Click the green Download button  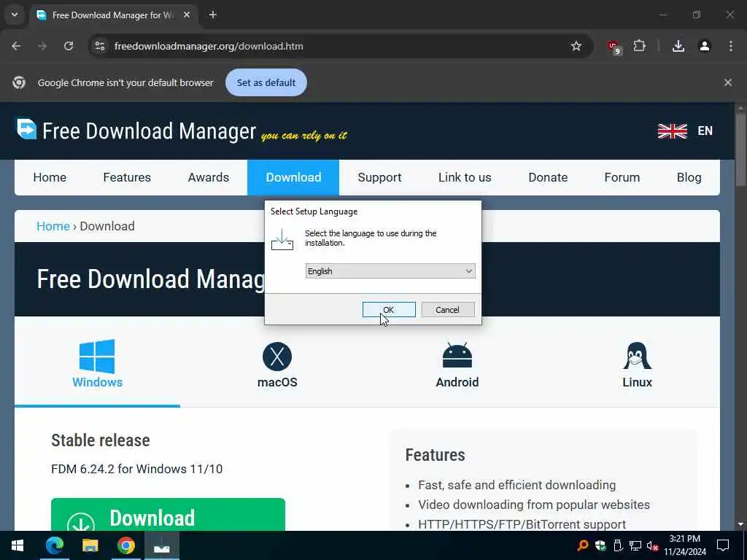[169, 515]
